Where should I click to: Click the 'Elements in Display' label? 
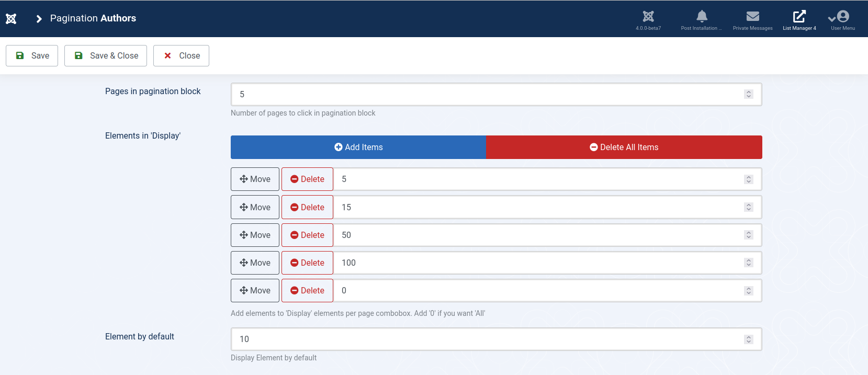[x=143, y=135]
